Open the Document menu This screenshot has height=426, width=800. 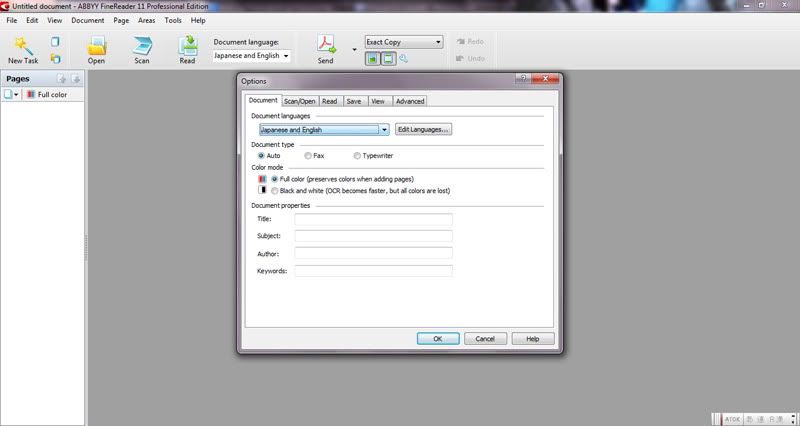pos(88,20)
